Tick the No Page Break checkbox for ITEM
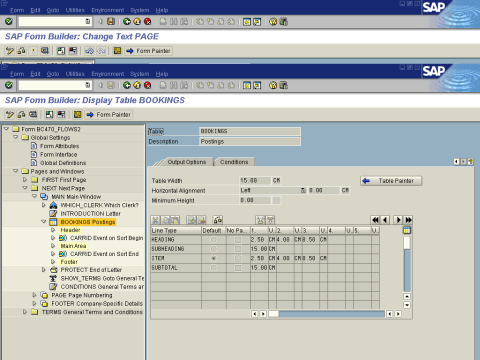 [238, 258]
